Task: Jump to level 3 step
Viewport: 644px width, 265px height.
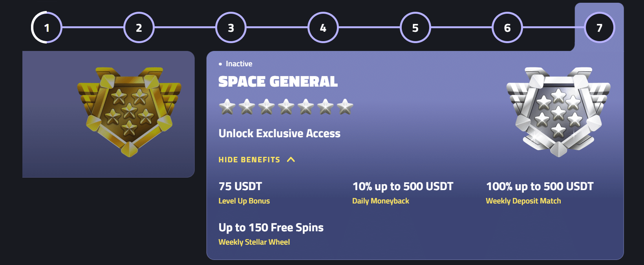Action: click(x=231, y=27)
